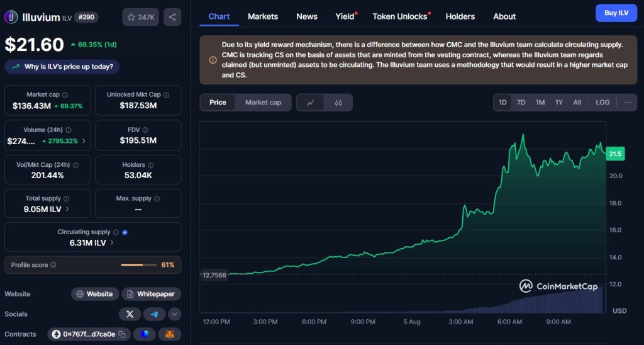The image size is (644, 345).
Task: Click the star watchlist icon showing 247K
Action: click(x=140, y=17)
